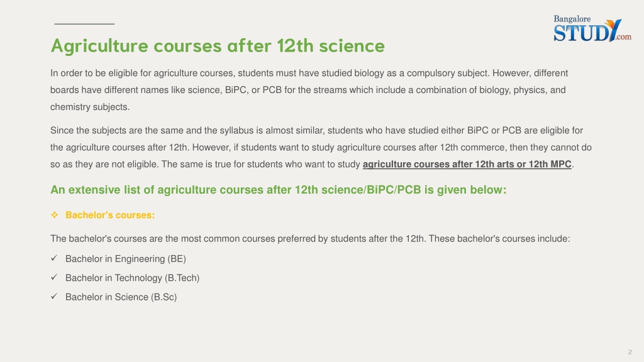
Task: Select the slide title Agriculture courses heading
Action: click(218, 45)
